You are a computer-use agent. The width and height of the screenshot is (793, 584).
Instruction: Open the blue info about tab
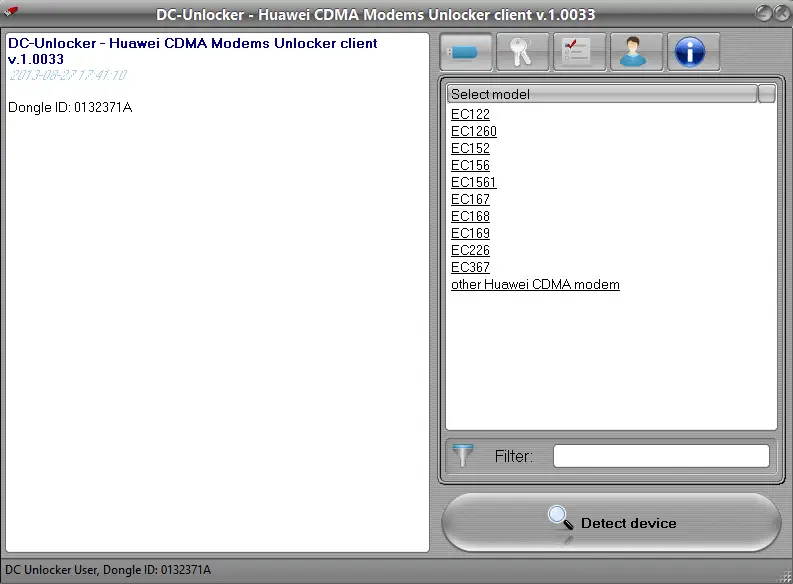pos(693,52)
